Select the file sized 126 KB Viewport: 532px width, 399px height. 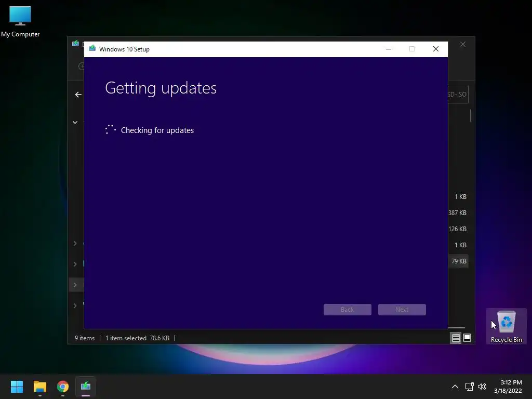point(457,229)
